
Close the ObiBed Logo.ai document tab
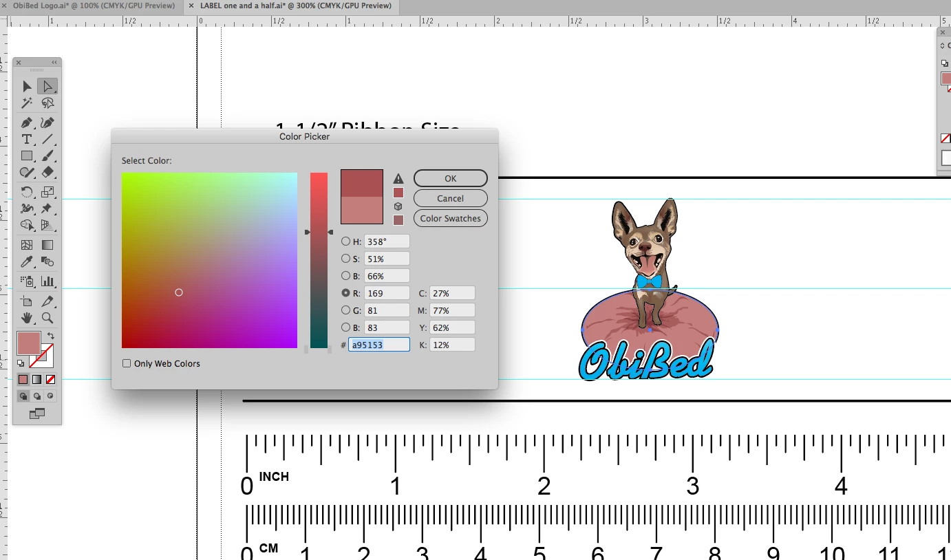coord(6,6)
